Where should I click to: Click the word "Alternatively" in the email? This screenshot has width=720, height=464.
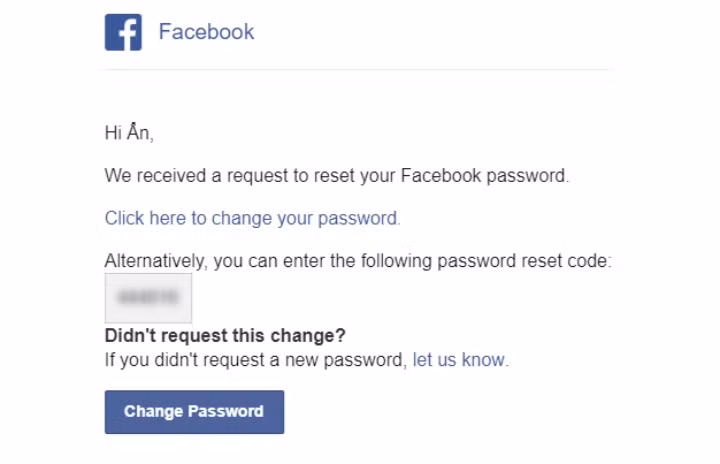pyautogui.click(x=155, y=261)
